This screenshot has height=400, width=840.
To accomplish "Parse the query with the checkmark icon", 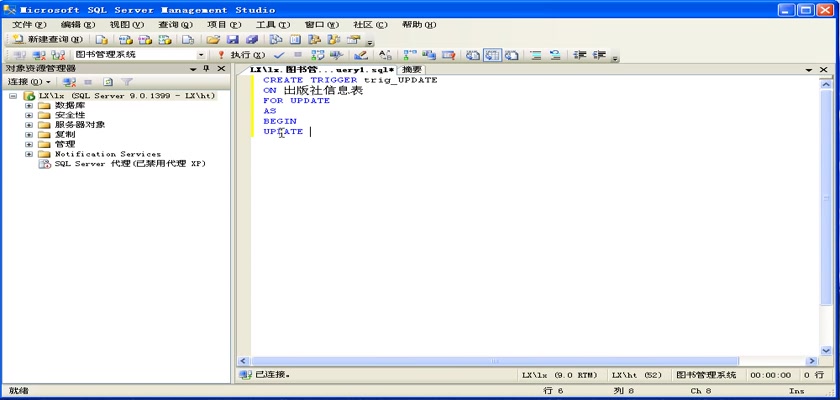I will pyautogui.click(x=279, y=55).
